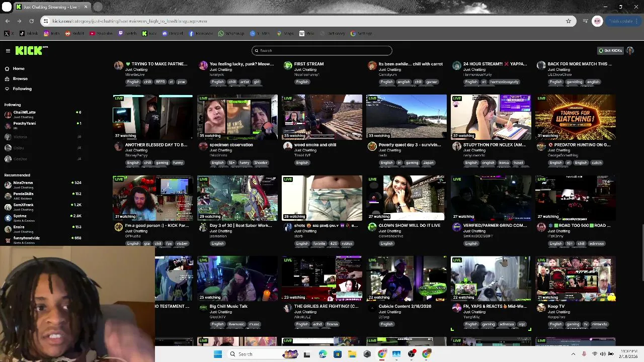Open the 'THANKS FOR WATCHING' stream thumbnail
644x362 pixels.
pyautogui.click(x=576, y=117)
